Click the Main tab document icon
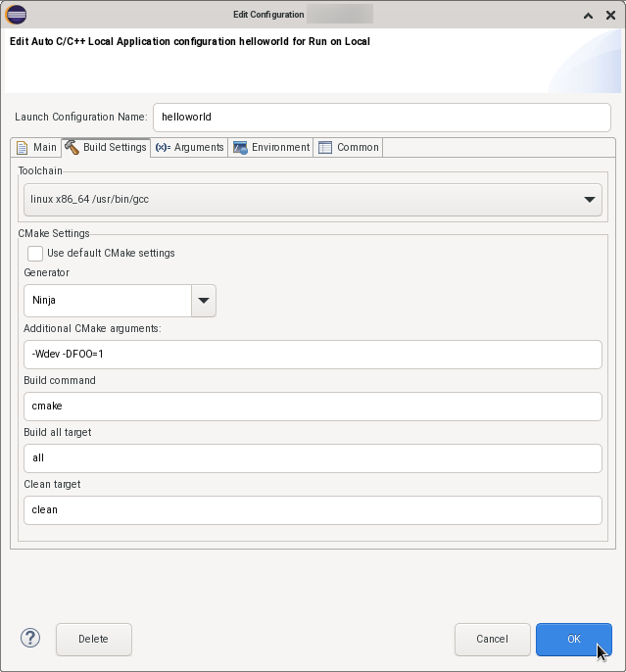626x672 pixels. [22, 147]
